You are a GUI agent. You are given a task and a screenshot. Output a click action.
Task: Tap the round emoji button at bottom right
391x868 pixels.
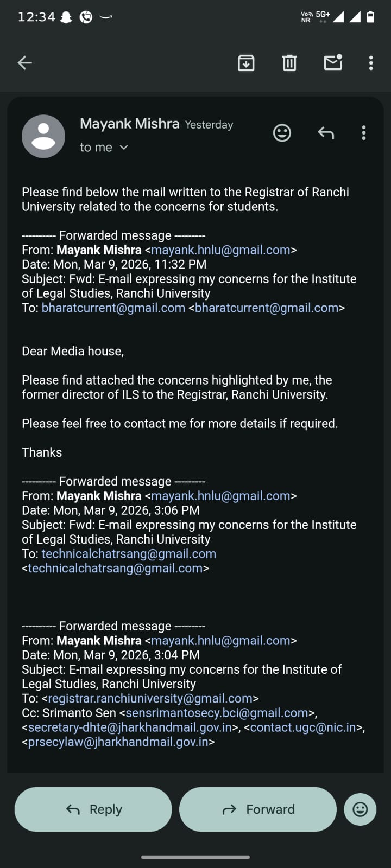[x=360, y=809]
